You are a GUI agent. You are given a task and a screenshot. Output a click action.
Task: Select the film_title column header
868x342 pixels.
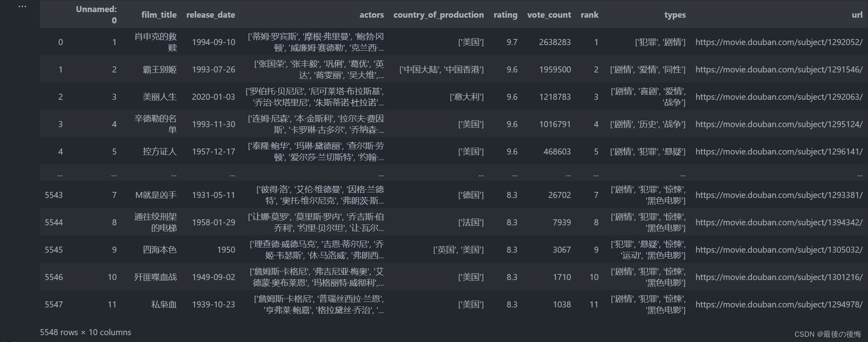159,15
